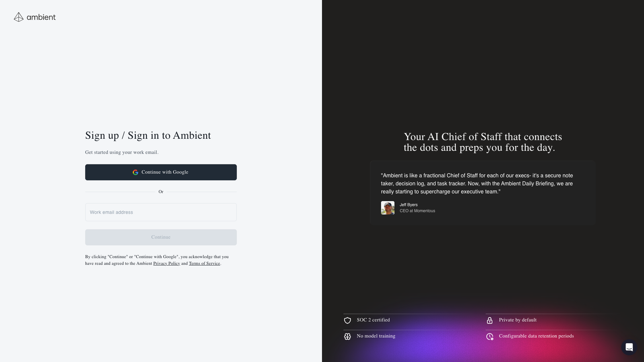Image resolution: width=644 pixels, height=362 pixels.
Task: Click the ambient wordmark text
Action: pyautogui.click(x=41, y=17)
